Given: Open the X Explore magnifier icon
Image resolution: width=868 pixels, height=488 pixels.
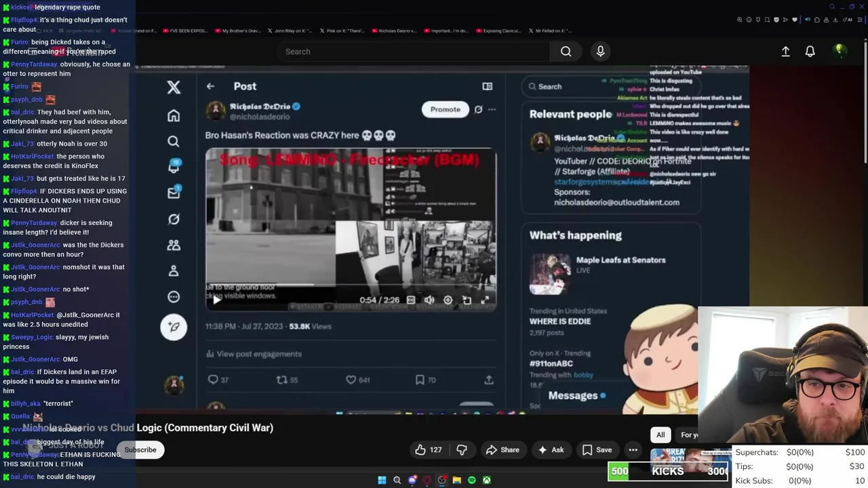Looking at the screenshot, I should tap(174, 141).
